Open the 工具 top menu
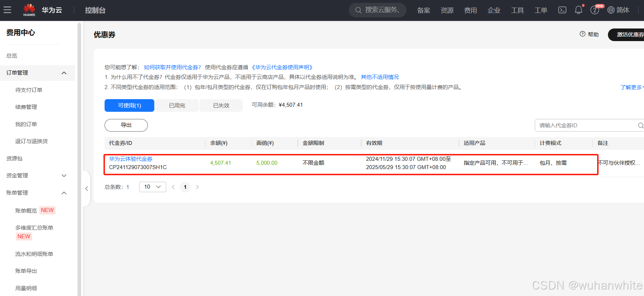 (517, 10)
